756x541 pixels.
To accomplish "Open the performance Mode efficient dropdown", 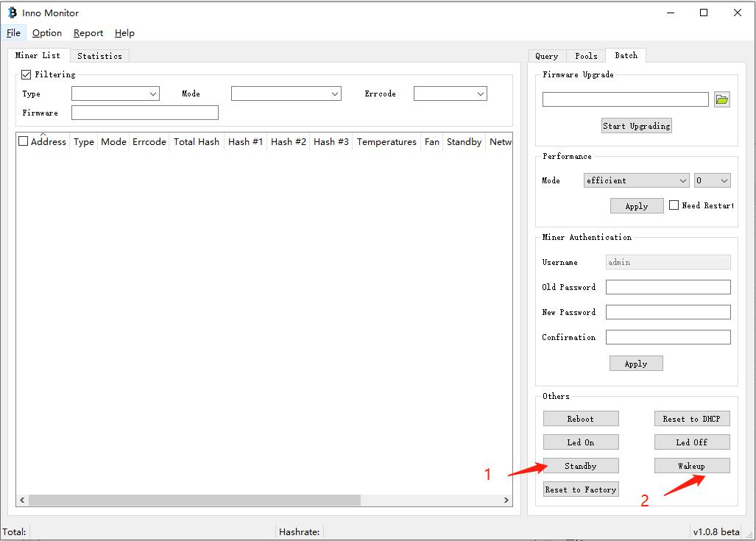I will (x=636, y=180).
